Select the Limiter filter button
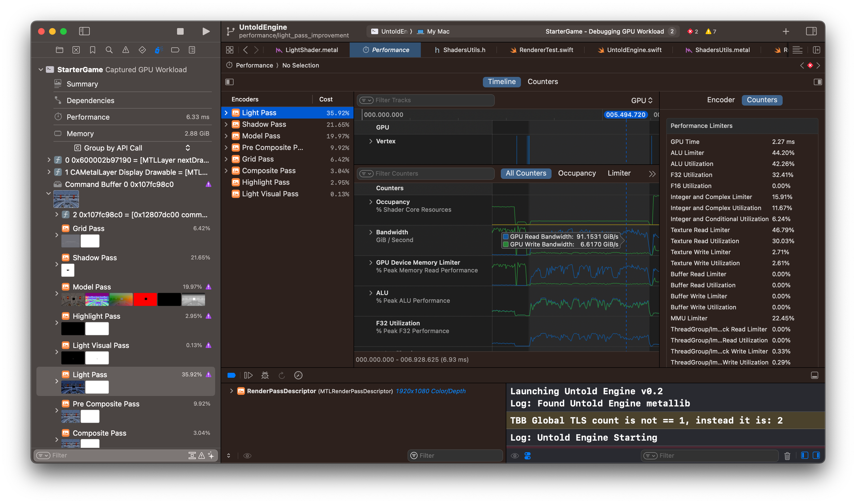This screenshot has width=856, height=504. (619, 173)
